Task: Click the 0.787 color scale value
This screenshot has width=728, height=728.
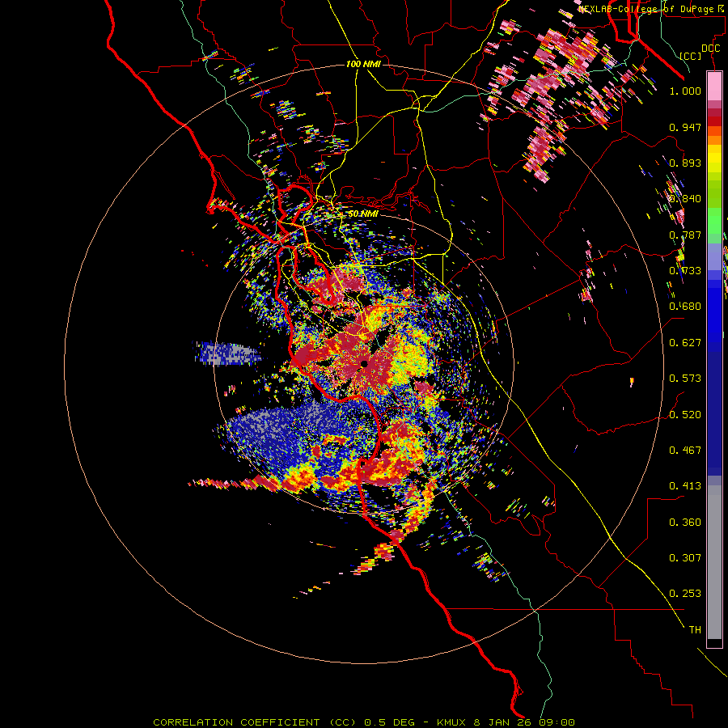Action: click(685, 235)
